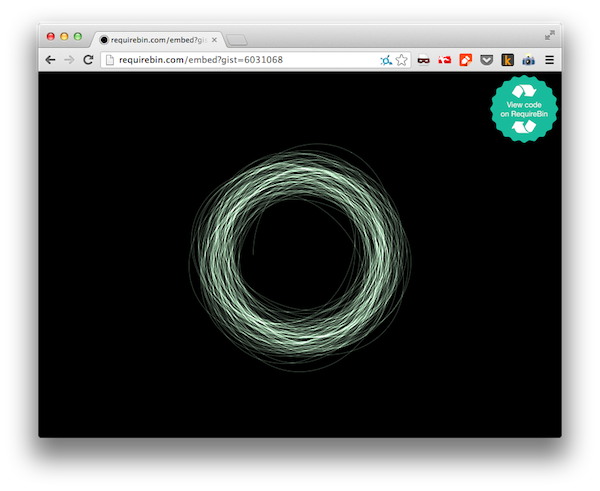The image size is (600, 491).
Task: Click the blue network icon in address bar
Action: click(385, 60)
